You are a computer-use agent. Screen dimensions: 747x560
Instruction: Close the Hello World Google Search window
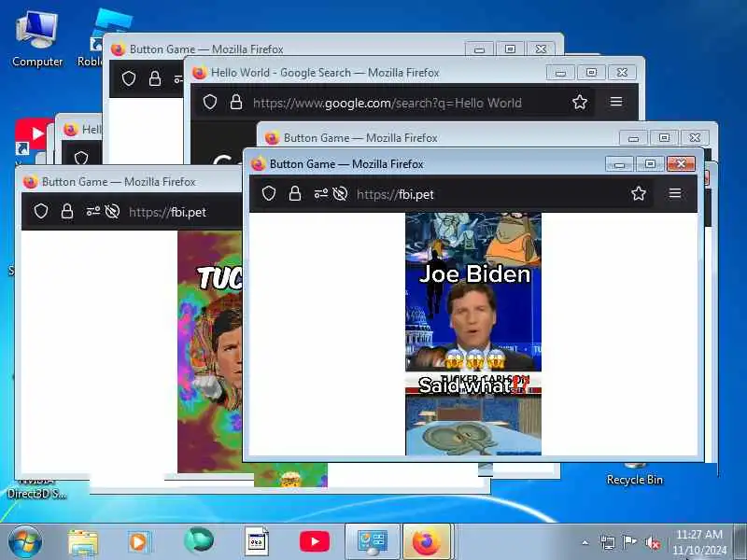coord(622,73)
